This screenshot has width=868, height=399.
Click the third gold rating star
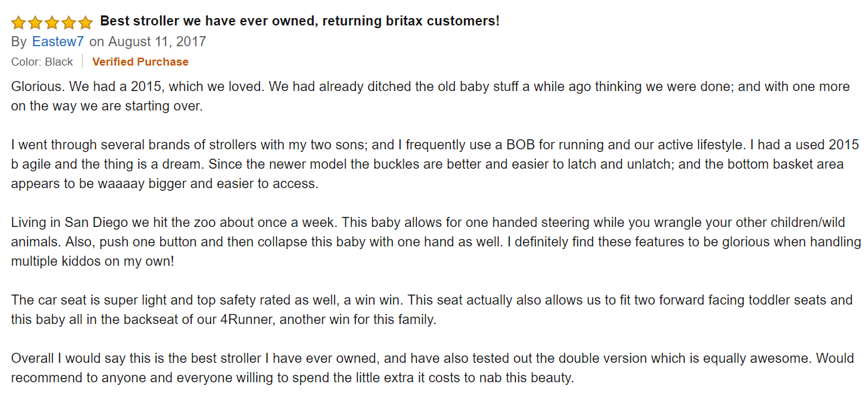(x=52, y=23)
